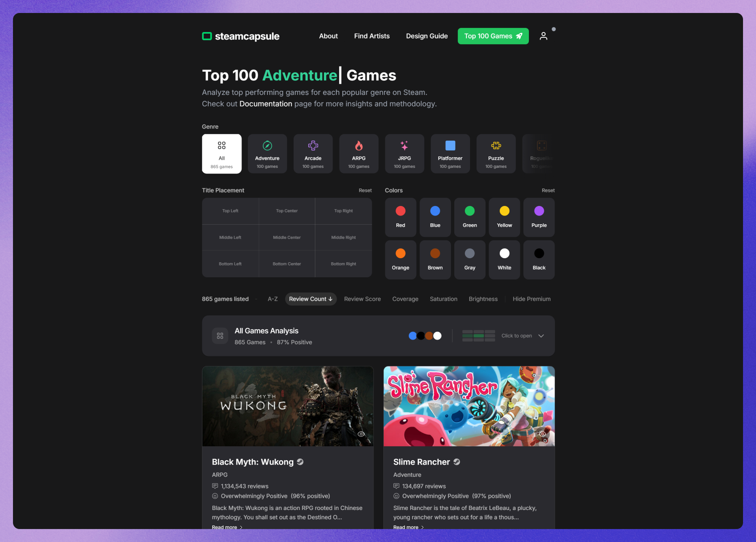Select Middle Center title placement cell
The image size is (756, 542).
click(x=287, y=238)
